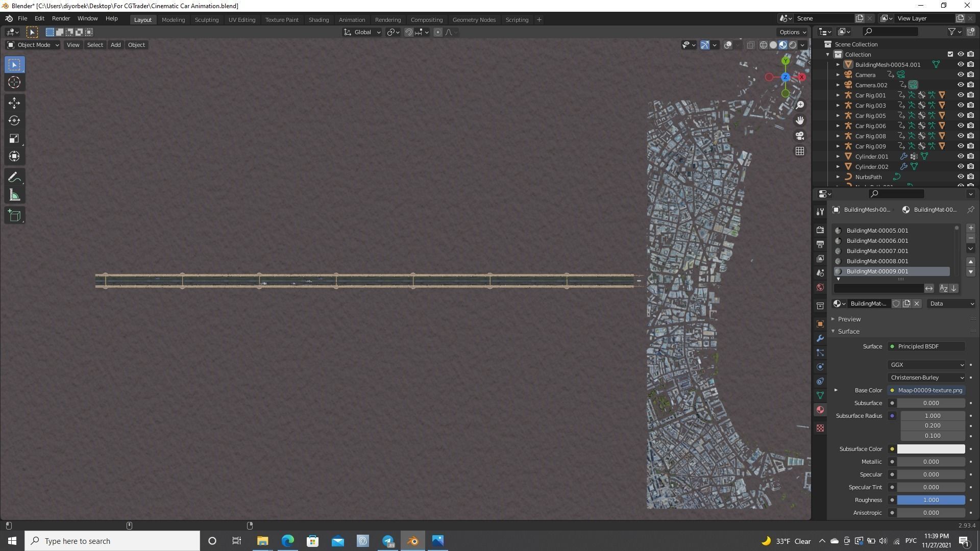Image resolution: width=980 pixels, height=551 pixels.
Task: Open the Render menu
Action: 61,18
